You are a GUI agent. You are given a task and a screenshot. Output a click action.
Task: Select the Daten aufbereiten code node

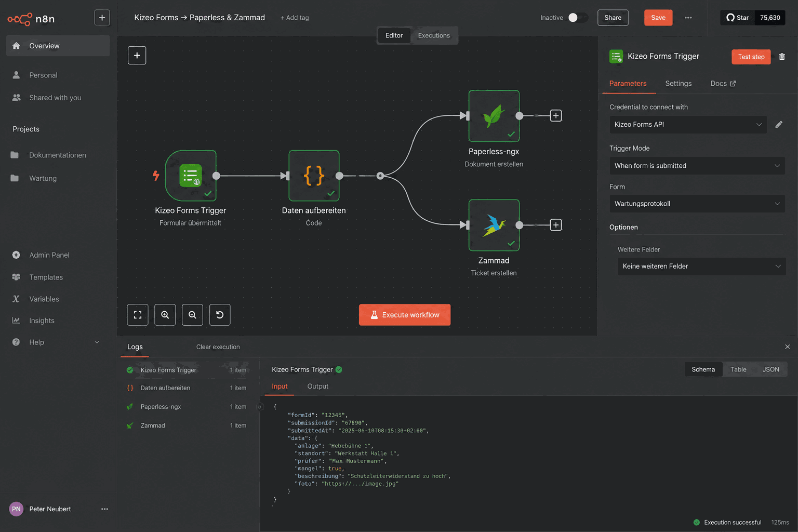[314, 176]
